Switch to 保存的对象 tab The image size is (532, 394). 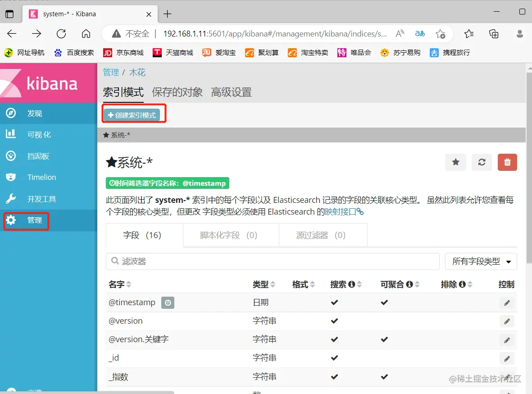click(177, 92)
